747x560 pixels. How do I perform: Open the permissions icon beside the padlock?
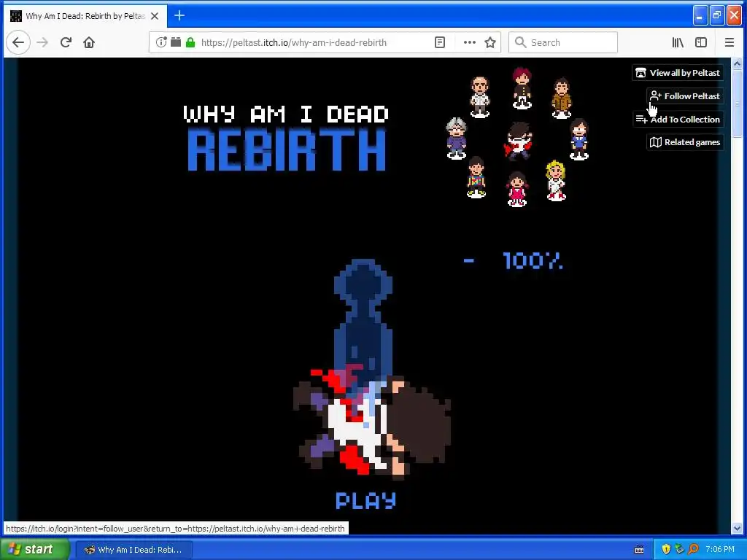coord(176,42)
